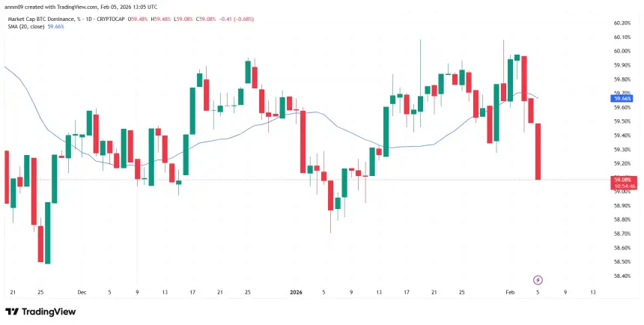This screenshot has height=325, width=644.
Task: Click the 60.20% price axis label
Action: (x=623, y=22)
